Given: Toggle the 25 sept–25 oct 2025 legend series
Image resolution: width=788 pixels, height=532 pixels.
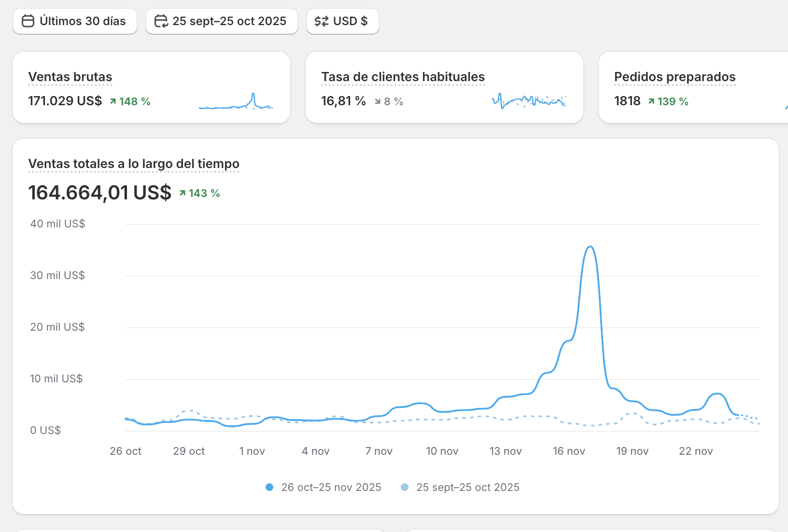Looking at the screenshot, I should 460,487.
